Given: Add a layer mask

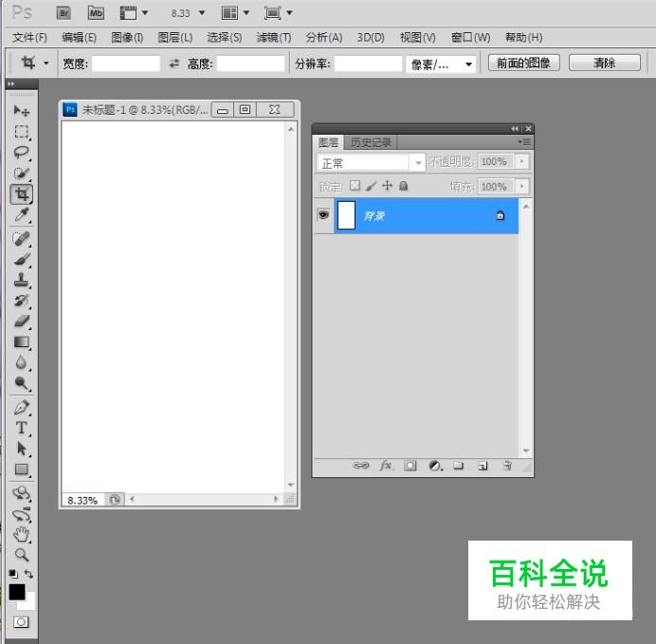Looking at the screenshot, I should click(410, 466).
